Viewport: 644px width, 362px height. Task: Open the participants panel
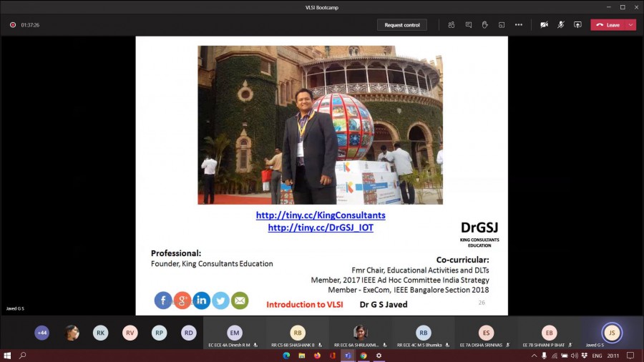[x=452, y=24]
